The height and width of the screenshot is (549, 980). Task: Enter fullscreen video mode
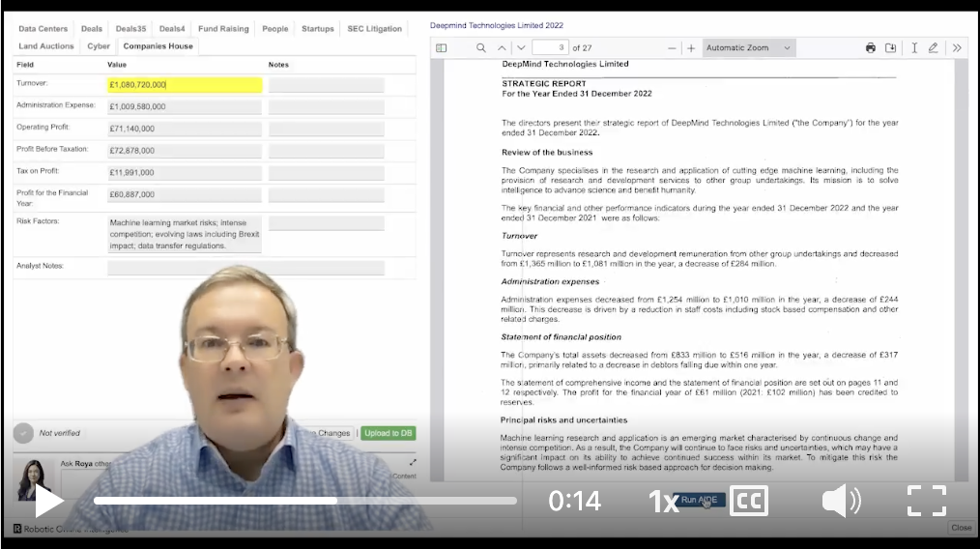point(927,501)
